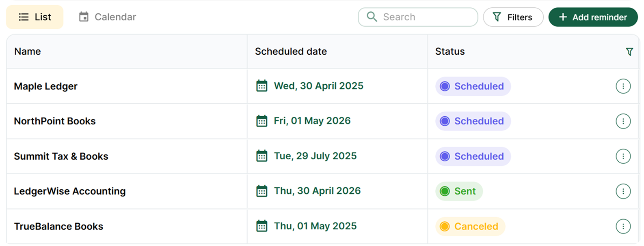Click the calendar icon next to Maple Ledger's date
This screenshot has height=246, width=644.
pos(262,86)
